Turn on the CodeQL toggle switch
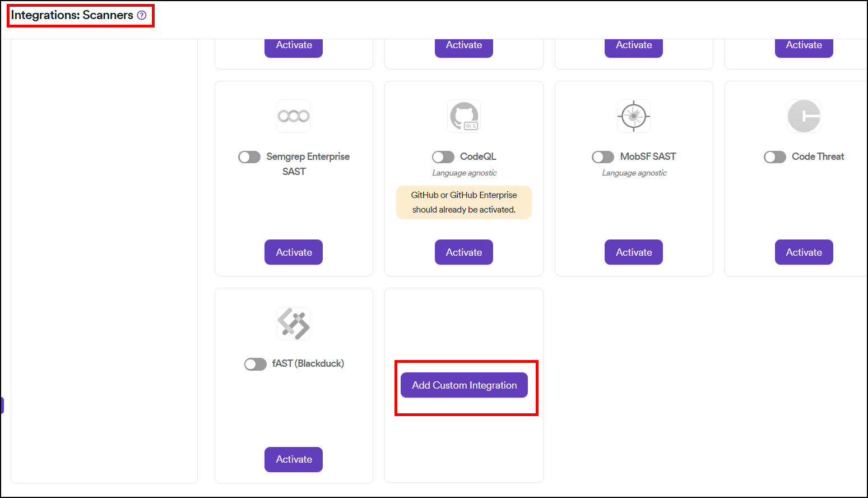Viewport: 868px width, 498px height. tap(443, 157)
